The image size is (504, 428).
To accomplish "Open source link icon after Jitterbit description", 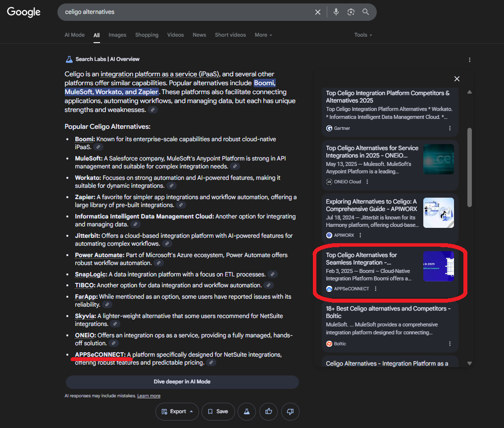I will tap(167, 243).
